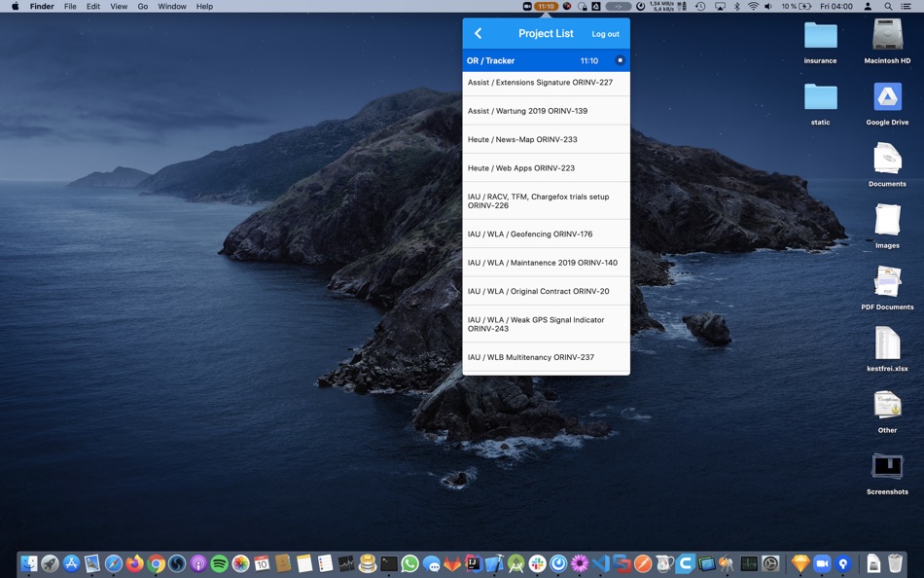The height and width of the screenshot is (578, 924).
Task: Open Notification Center
Action: coord(906,7)
